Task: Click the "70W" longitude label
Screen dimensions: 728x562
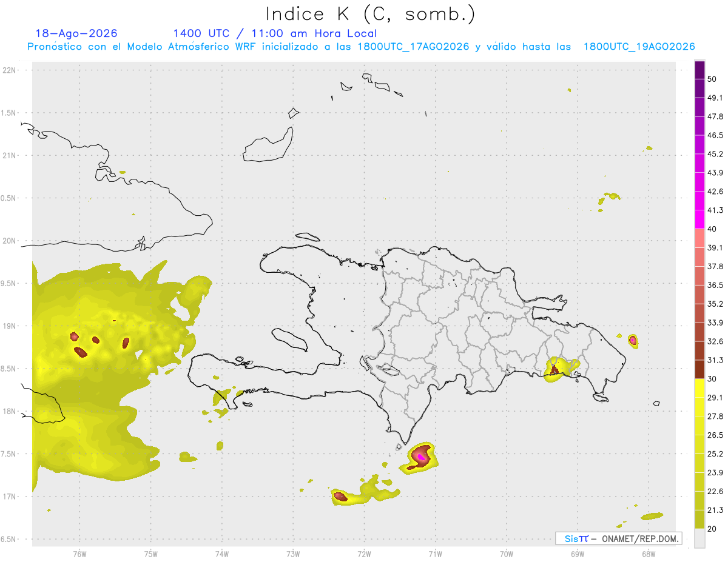Action: (x=507, y=554)
